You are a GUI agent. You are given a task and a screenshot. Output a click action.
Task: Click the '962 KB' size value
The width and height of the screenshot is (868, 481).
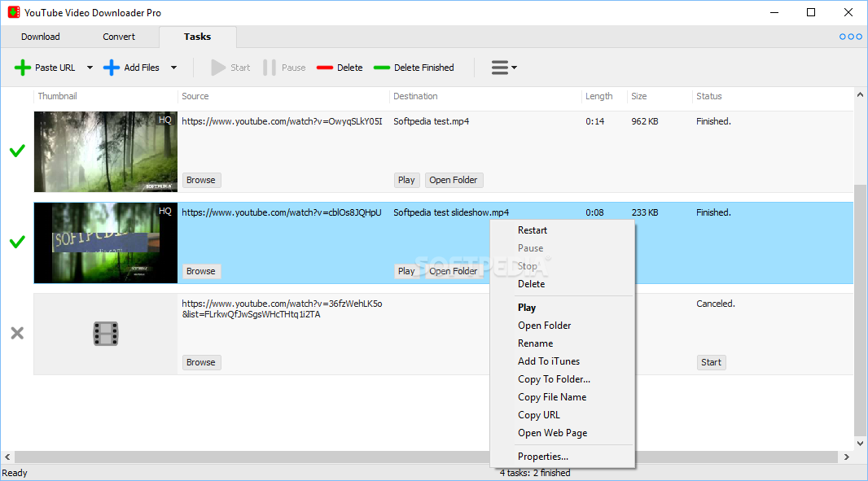pos(645,121)
